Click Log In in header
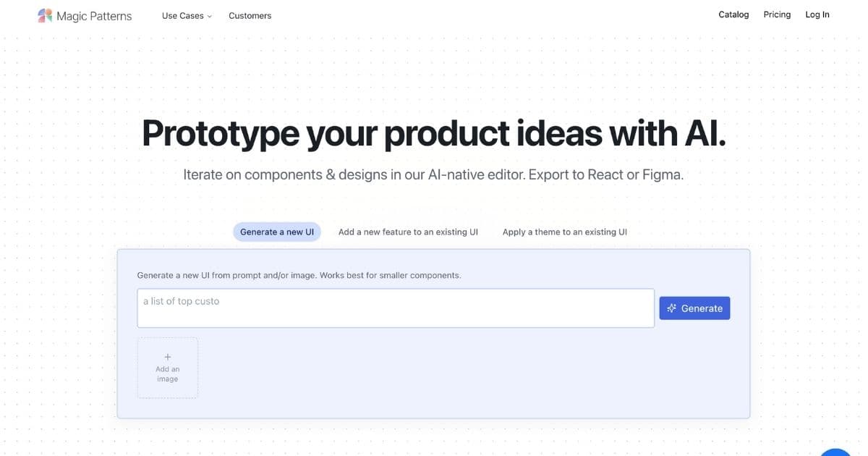This screenshot has width=868, height=456. coord(817,14)
